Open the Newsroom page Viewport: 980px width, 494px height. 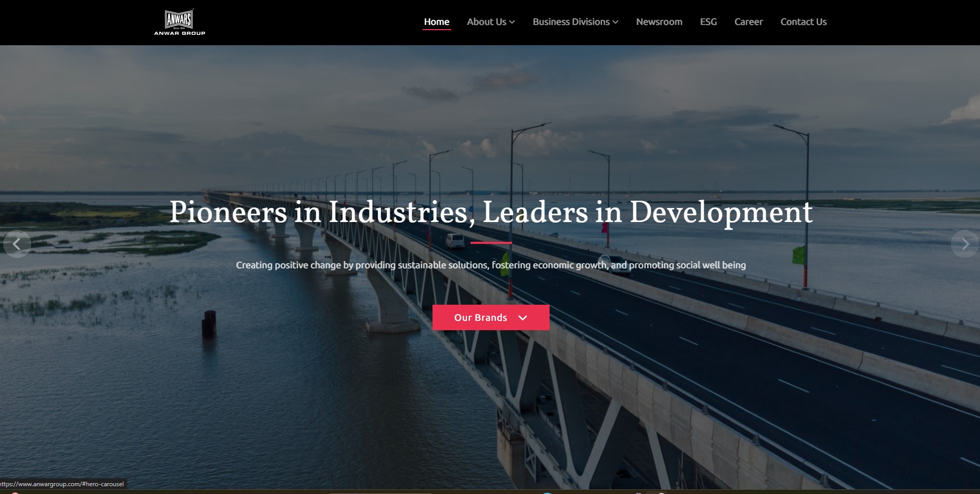[659, 22]
